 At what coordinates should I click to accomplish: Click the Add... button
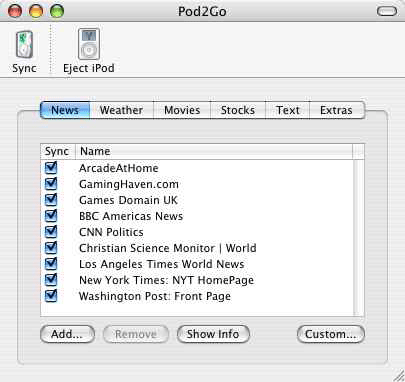coord(67,334)
